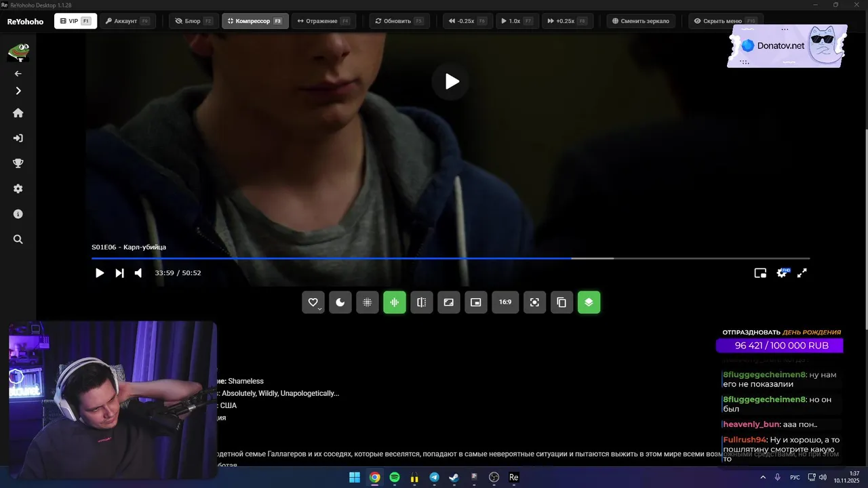The height and width of the screenshot is (488, 868).
Task: Open picture-in-picture from the lower toolbar
Action: pos(476,302)
